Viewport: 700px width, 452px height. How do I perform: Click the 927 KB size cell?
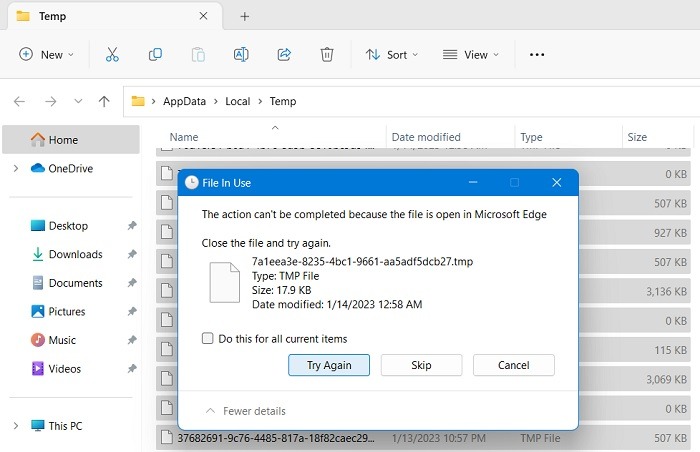(671, 233)
